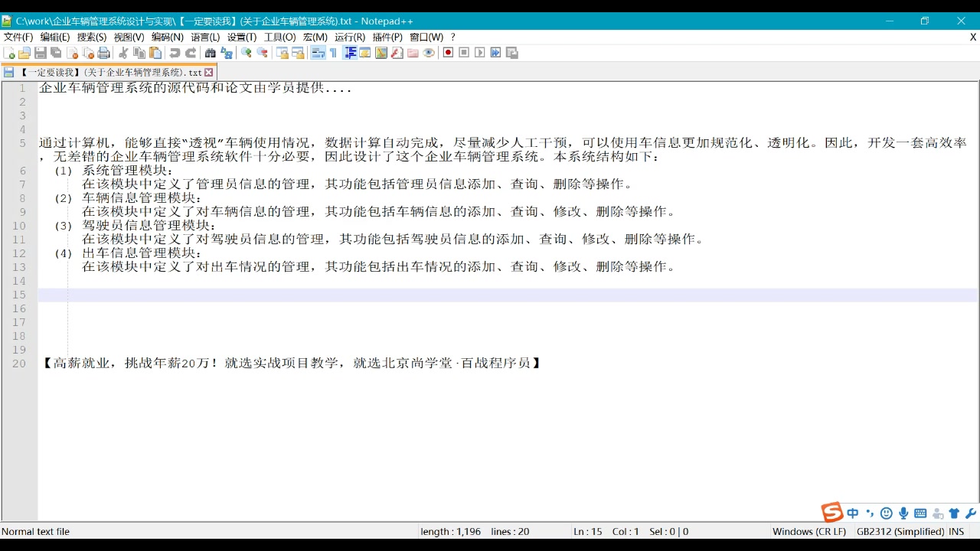Toggle Sogou punctuation mode icon

[870, 514]
